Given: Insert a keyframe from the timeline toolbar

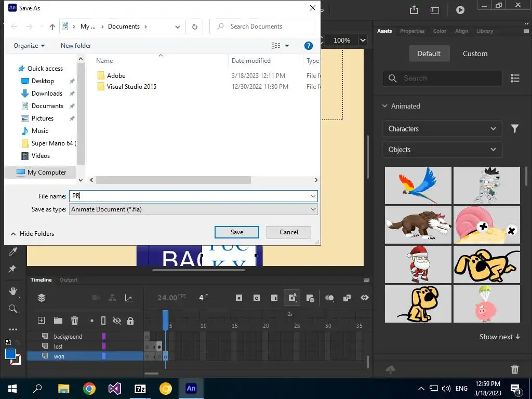Looking at the screenshot, I should [x=239, y=298].
